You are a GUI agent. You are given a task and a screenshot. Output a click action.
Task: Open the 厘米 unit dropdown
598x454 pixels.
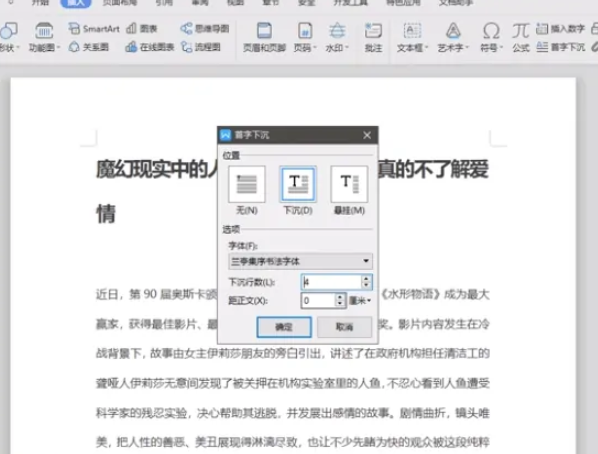pos(360,301)
